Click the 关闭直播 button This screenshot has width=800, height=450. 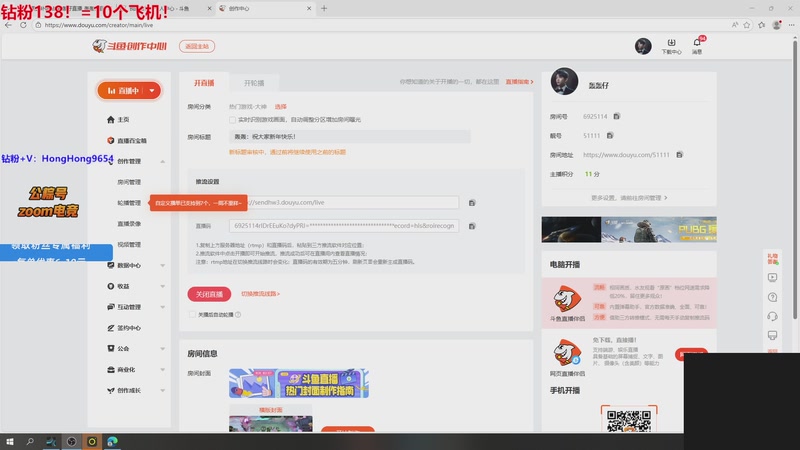209,294
